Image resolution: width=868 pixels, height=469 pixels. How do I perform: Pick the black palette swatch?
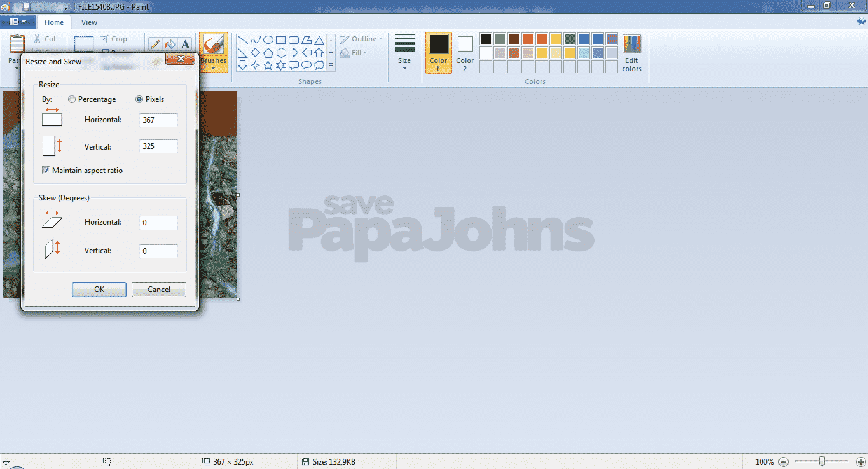[x=485, y=39]
